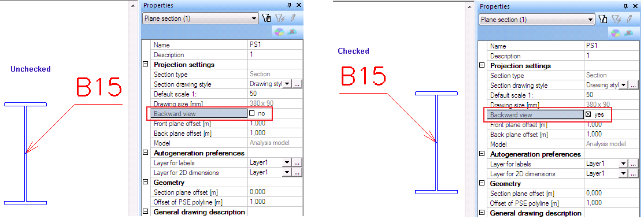Close the left Properties panel
This screenshot has height=219, width=644.
299,5
